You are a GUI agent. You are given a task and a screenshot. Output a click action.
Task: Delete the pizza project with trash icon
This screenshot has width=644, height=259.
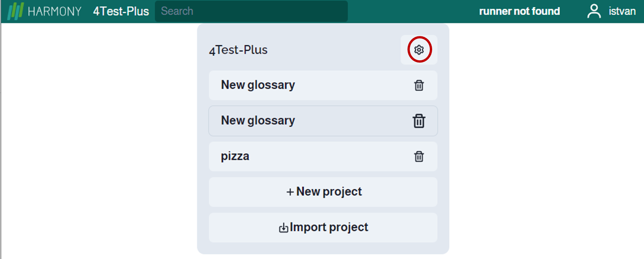(419, 156)
